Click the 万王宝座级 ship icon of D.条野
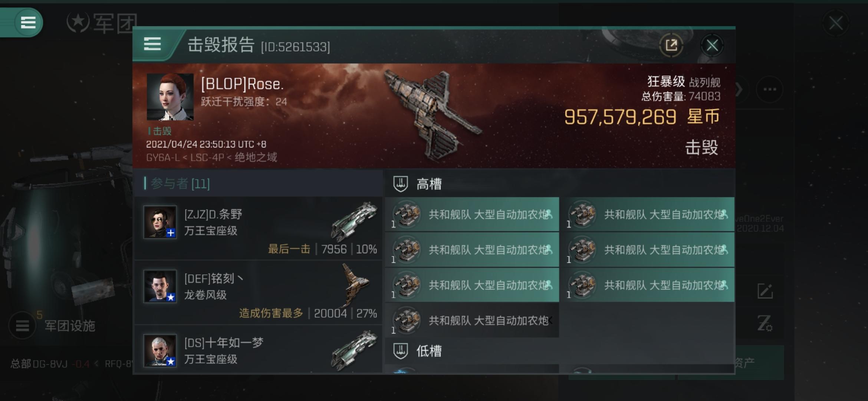This screenshot has height=401, width=868. click(354, 222)
